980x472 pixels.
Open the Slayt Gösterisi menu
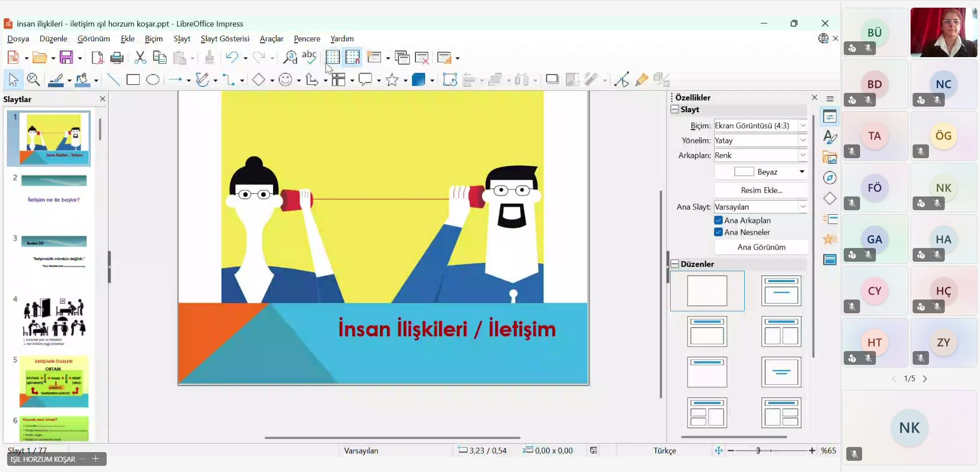225,39
